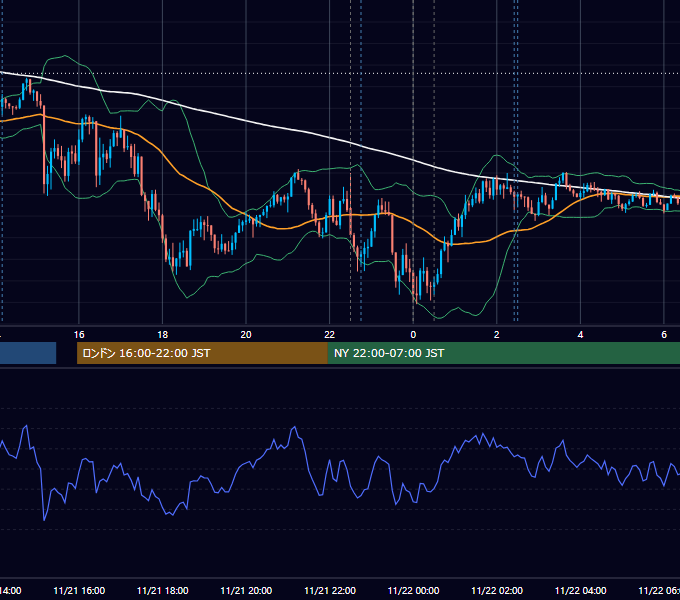Click the NY 22:00-07:00 JST session bar
The width and height of the screenshot is (680, 600).
pyautogui.click(x=503, y=353)
